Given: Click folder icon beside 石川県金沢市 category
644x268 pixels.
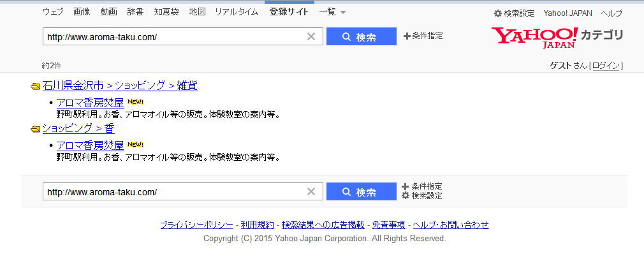Looking at the screenshot, I should [36, 86].
